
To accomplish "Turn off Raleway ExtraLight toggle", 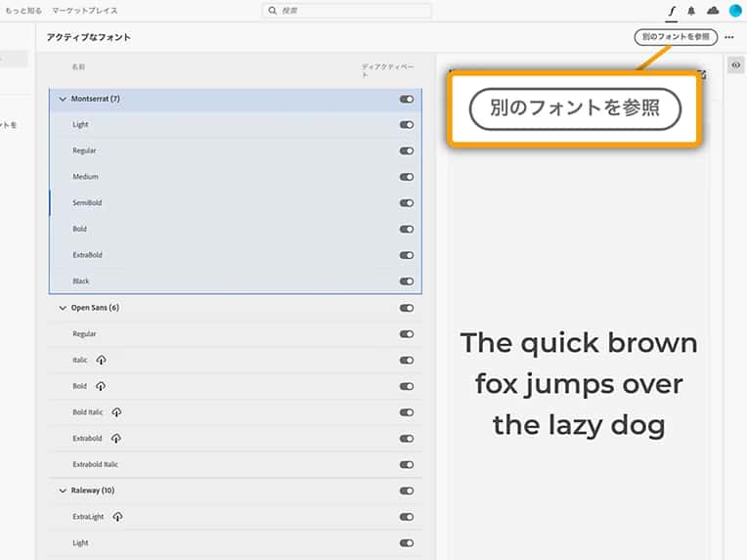I will click(x=407, y=517).
